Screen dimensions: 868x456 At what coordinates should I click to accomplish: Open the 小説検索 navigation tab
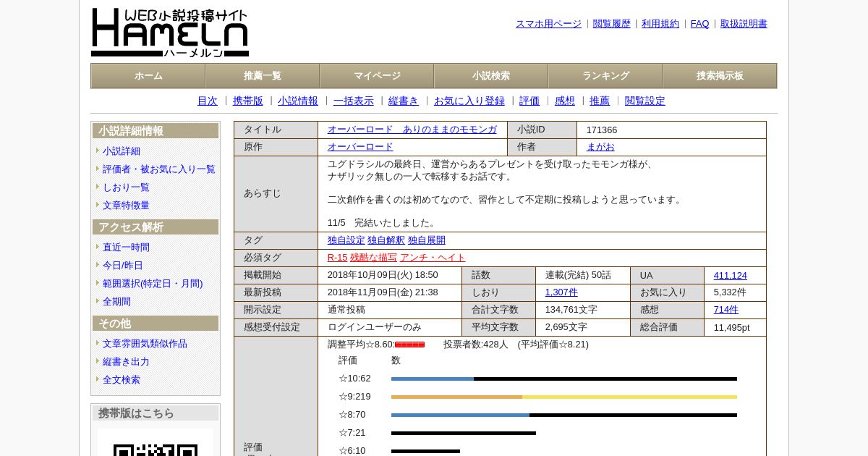(x=491, y=76)
